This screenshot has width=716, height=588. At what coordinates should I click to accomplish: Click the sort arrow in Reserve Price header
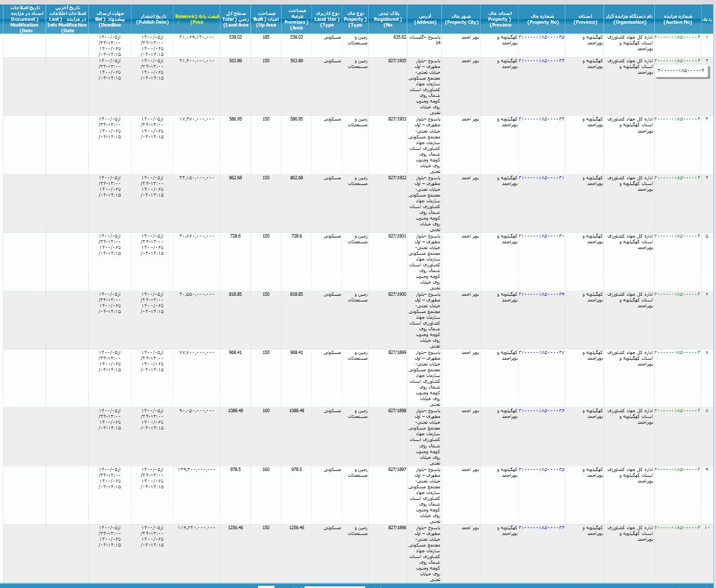coord(178,22)
